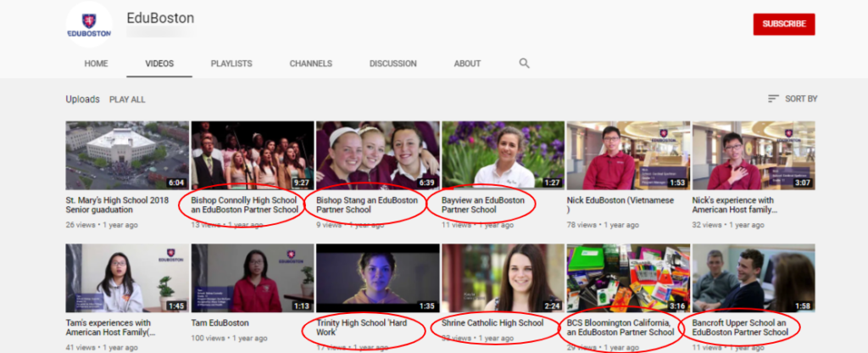Viewport: 868px width, 353px height.
Task: Click the 32 views text under Nick's experience
Action: pyautogui.click(x=708, y=225)
